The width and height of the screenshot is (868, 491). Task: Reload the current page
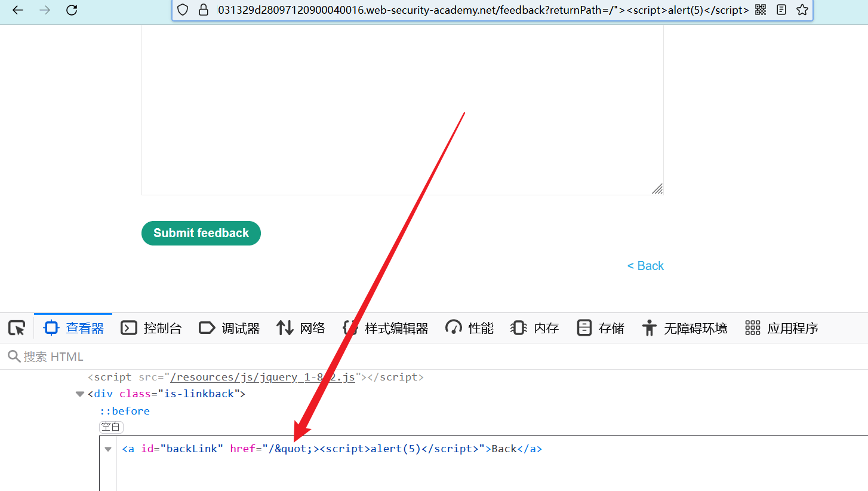click(x=72, y=10)
